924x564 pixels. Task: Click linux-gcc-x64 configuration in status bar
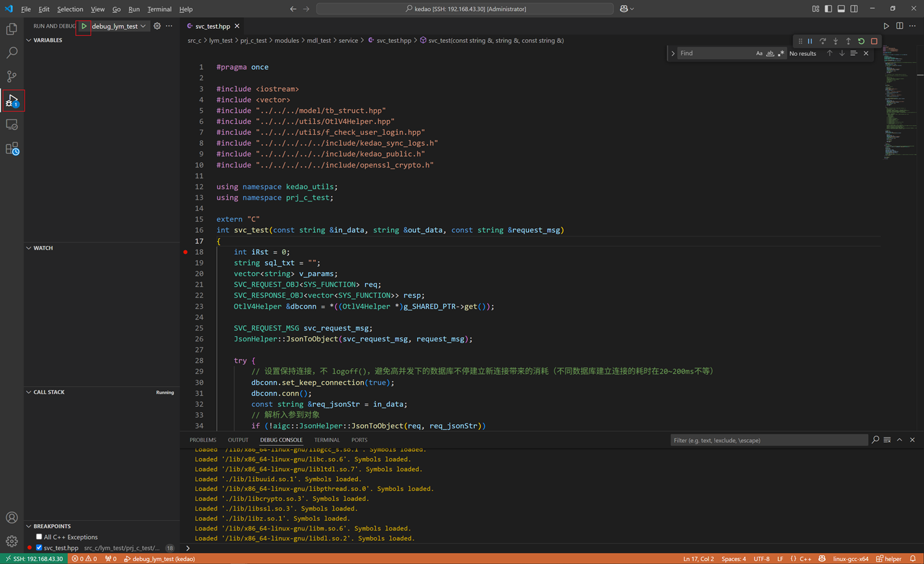coord(850,559)
